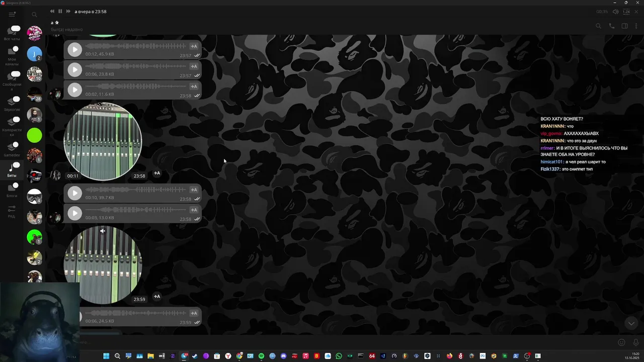This screenshot has height=362, width=644.
Task: Open chat showing 5 unread messages
Action: 34,216
